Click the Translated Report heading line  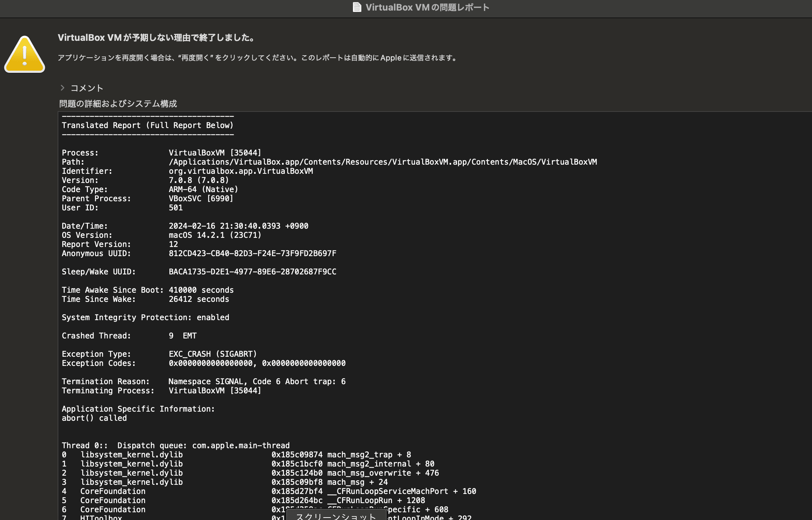click(148, 126)
